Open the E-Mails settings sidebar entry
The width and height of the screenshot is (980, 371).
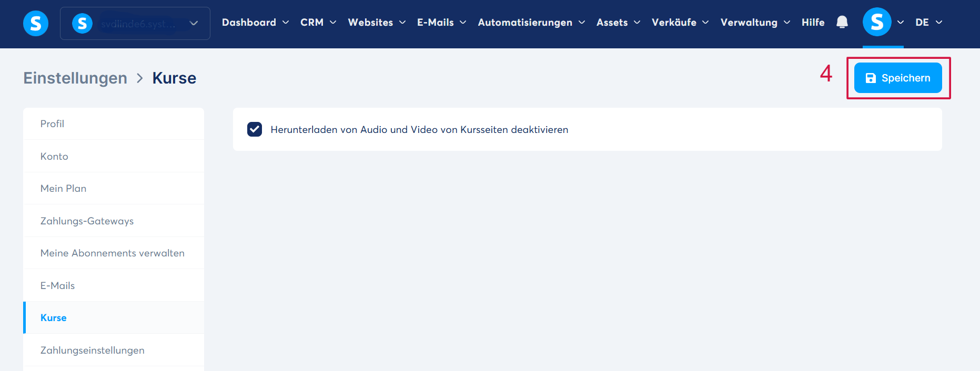[114, 285]
